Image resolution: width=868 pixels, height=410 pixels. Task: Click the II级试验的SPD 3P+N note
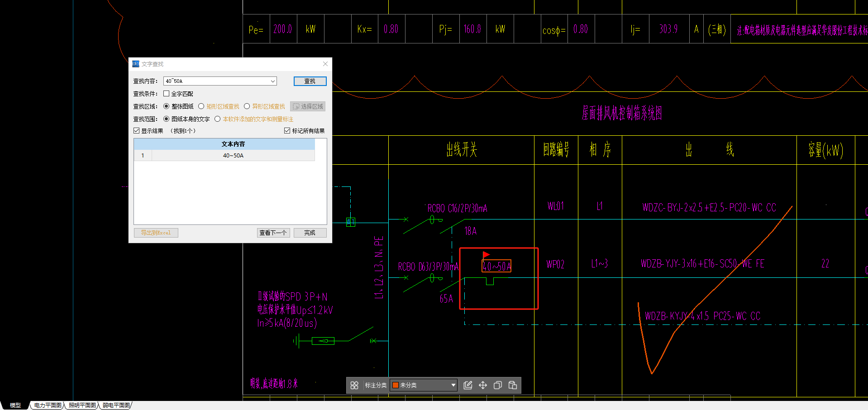[292, 296]
